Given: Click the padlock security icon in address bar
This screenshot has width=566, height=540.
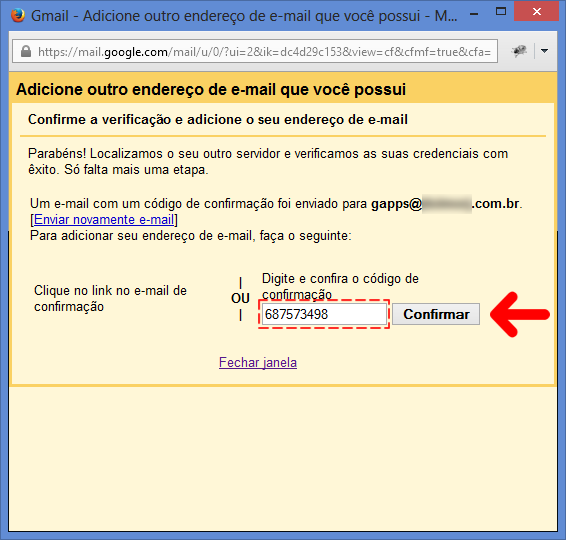Looking at the screenshot, I should (26, 51).
